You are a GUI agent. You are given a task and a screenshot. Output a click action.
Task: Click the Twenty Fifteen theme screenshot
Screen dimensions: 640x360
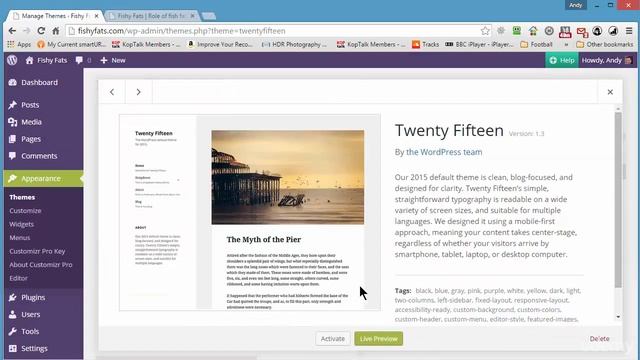click(x=250, y=212)
